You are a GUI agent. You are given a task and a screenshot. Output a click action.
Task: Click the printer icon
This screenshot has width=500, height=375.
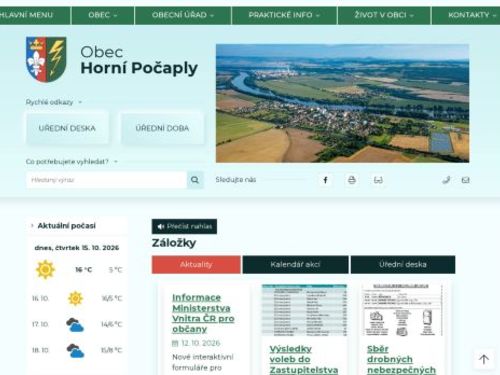pyautogui.click(x=352, y=180)
